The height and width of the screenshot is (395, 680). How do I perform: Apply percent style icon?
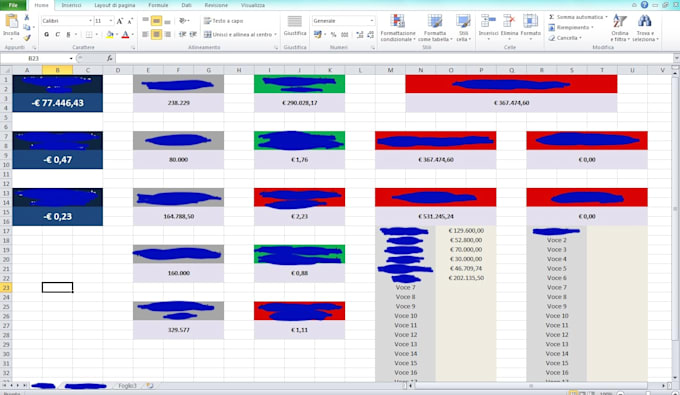point(333,34)
